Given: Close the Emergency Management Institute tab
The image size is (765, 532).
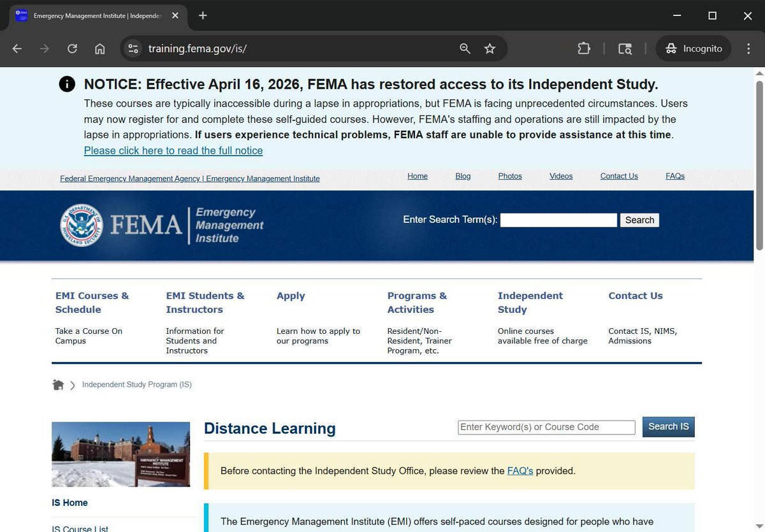Looking at the screenshot, I should click(175, 15).
